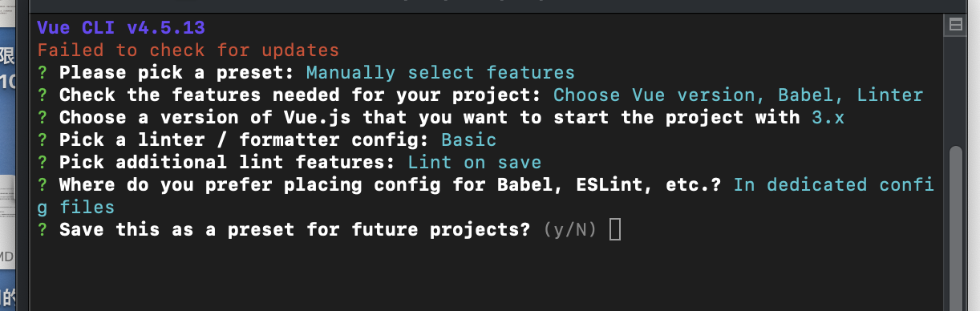Click the cursor block after (y/N)
Image resolution: width=980 pixels, height=311 pixels.
[x=615, y=230]
